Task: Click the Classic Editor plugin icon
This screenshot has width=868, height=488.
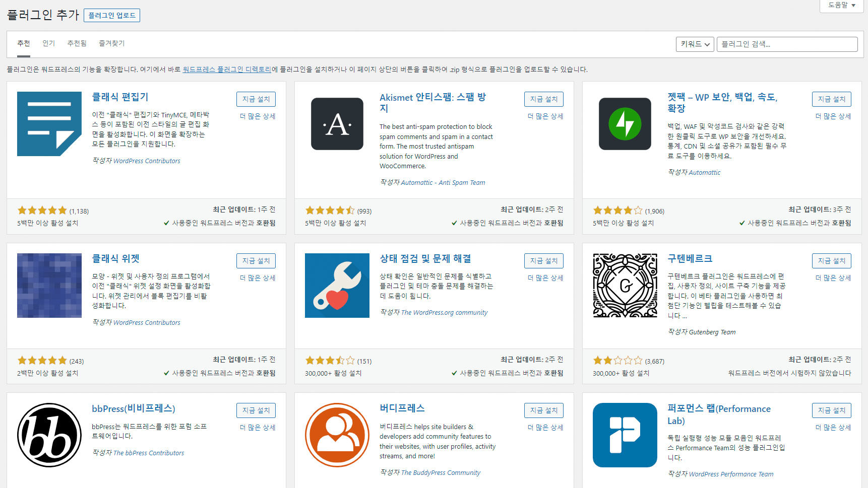Action: [x=49, y=124]
